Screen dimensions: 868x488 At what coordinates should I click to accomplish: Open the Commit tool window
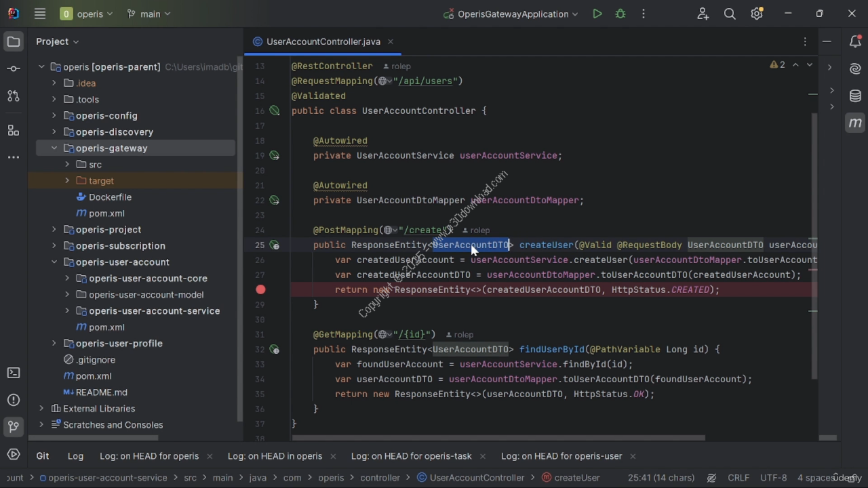[13, 68]
